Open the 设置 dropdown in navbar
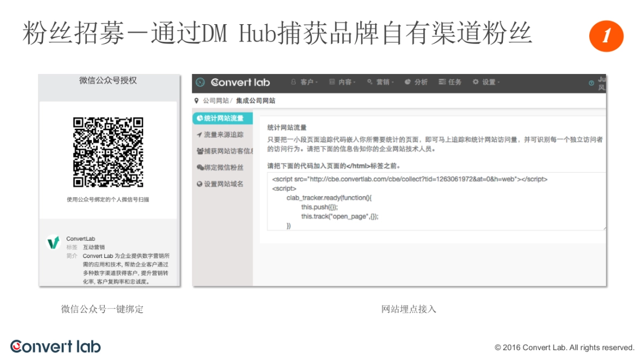Viewport: 644px width, 362px height. tap(486, 82)
